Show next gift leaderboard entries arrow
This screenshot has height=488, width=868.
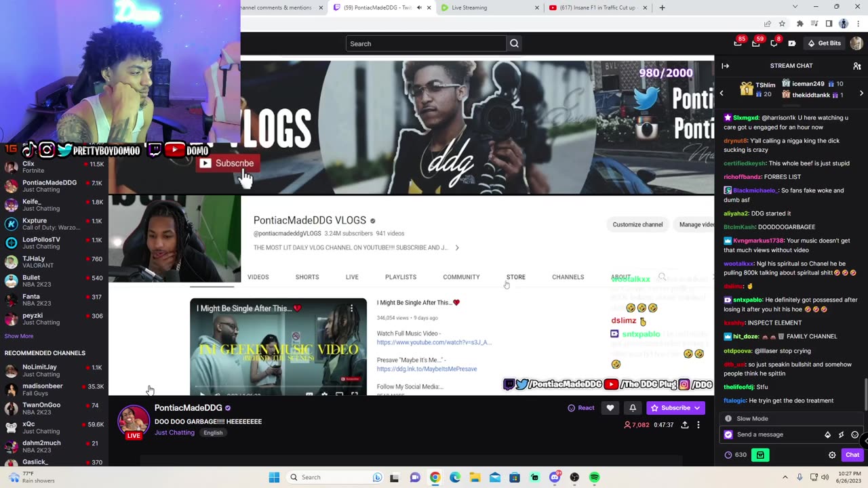pyautogui.click(x=861, y=93)
